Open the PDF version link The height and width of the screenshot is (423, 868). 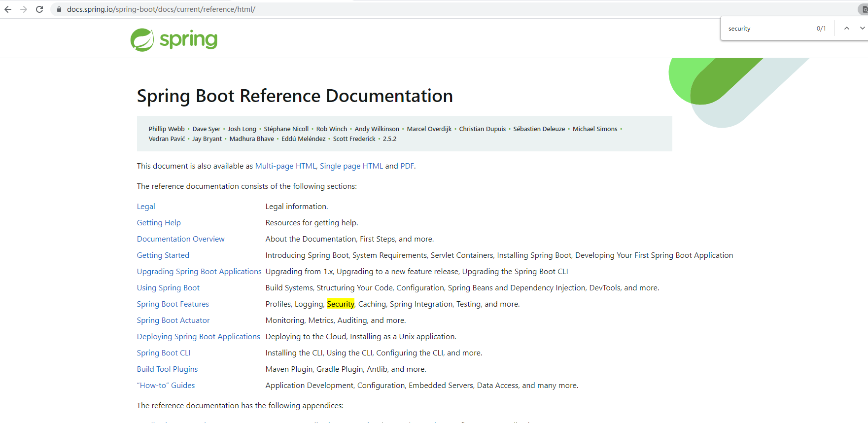pyautogui.click(x=407, y=166)
